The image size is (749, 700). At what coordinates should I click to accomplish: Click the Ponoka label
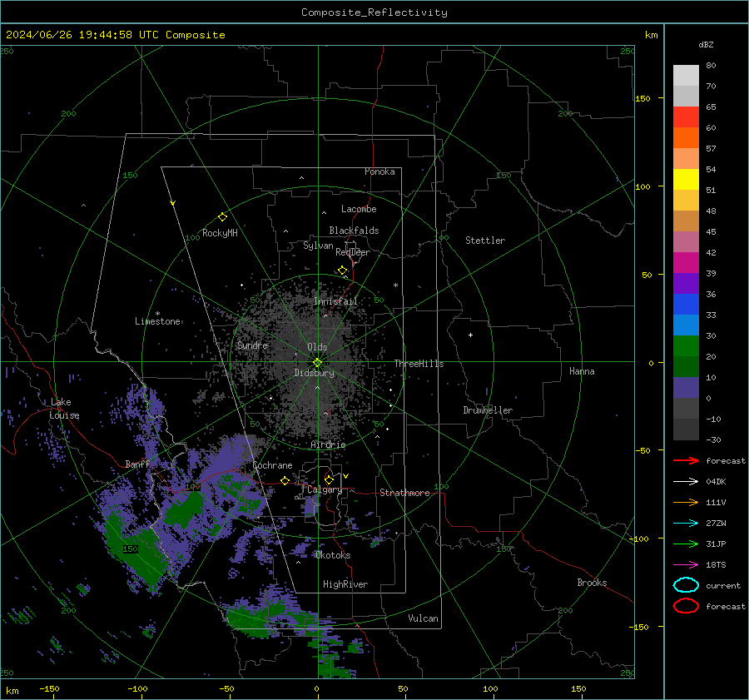(379, 171)
